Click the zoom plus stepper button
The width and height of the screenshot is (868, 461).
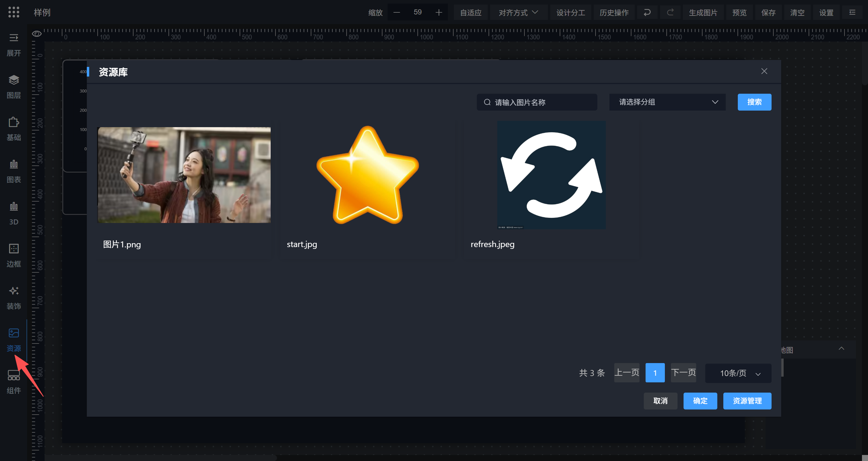pyautogui.click(x=439, y=12)
